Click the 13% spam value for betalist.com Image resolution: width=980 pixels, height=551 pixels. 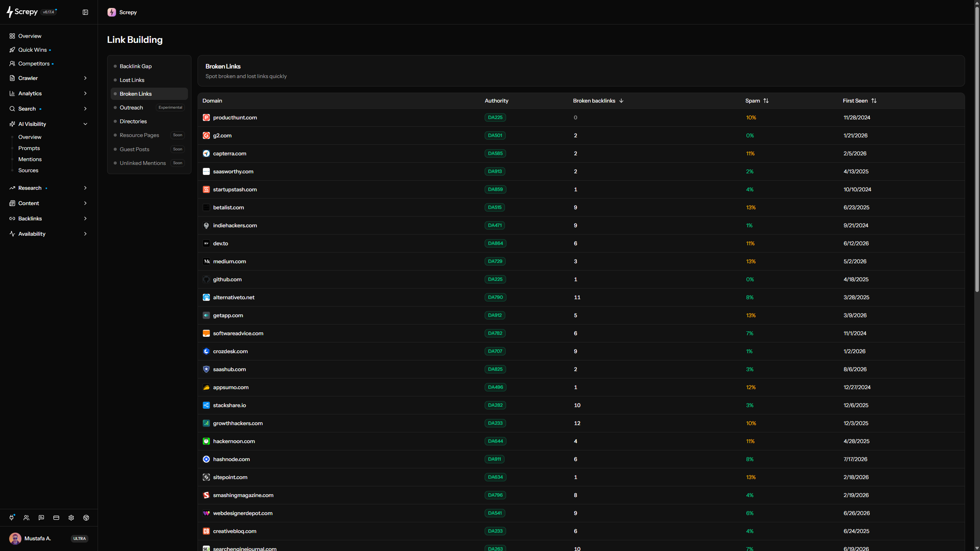pyautogui.click(x=751, y=207)
